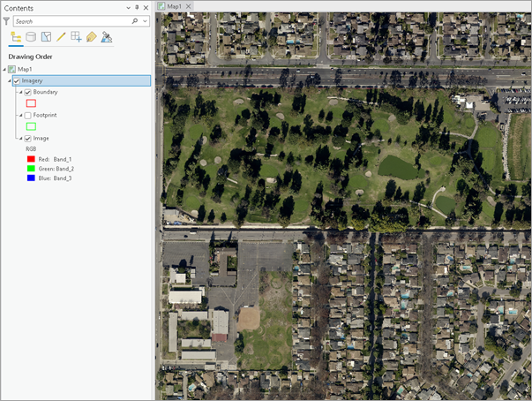Viewport: 532px width, 401px height.
Task: Select List By Labeling tag icon
Action: click(91, 37)
